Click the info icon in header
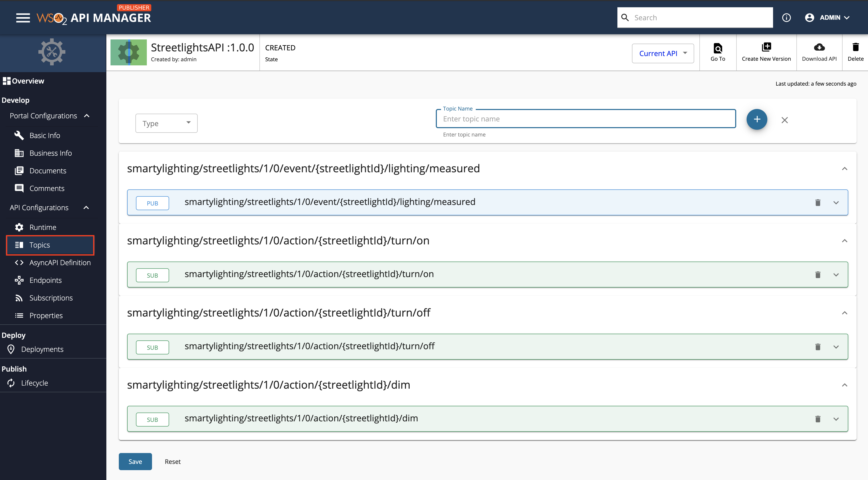The image size is (868, 480). click(787, 18)
